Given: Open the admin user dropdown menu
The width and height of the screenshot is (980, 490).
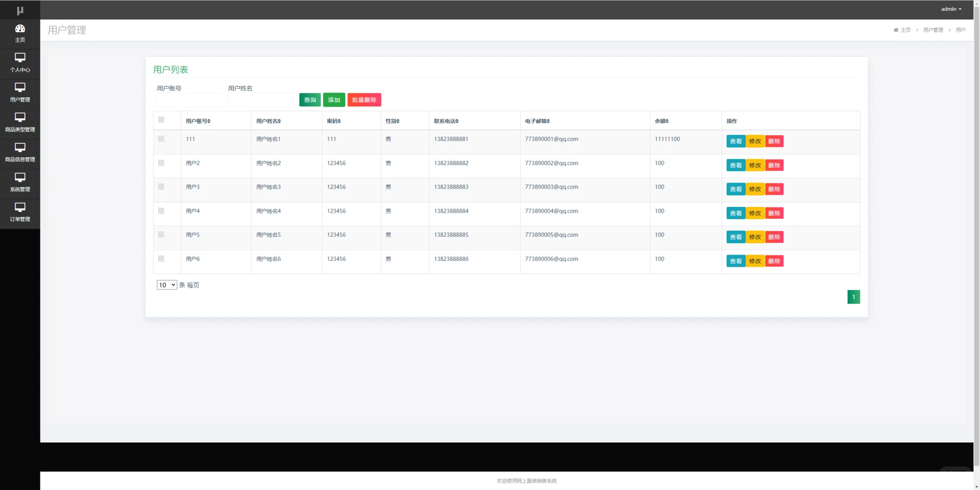Looking at the screenshot, I should (x=951, y=9).
